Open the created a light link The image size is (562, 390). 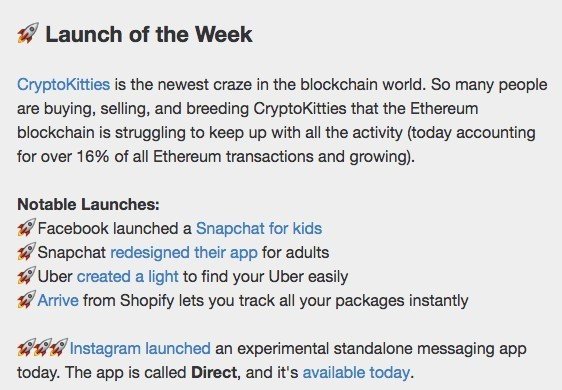128,277
